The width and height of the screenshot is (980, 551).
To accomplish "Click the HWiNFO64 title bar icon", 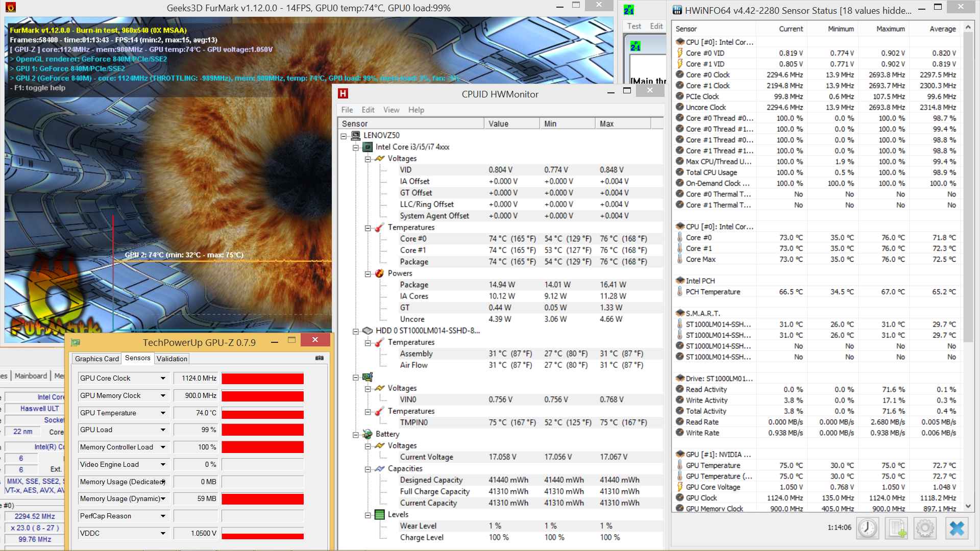I will [677, 10].
